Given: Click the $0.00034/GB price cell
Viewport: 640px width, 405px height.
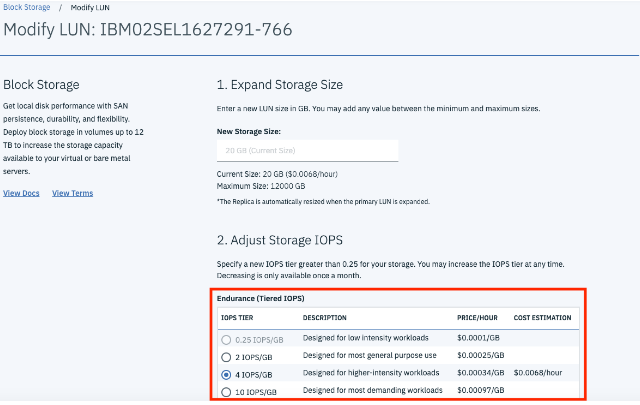Looking at the screenshot, I should tap(481, 372).
